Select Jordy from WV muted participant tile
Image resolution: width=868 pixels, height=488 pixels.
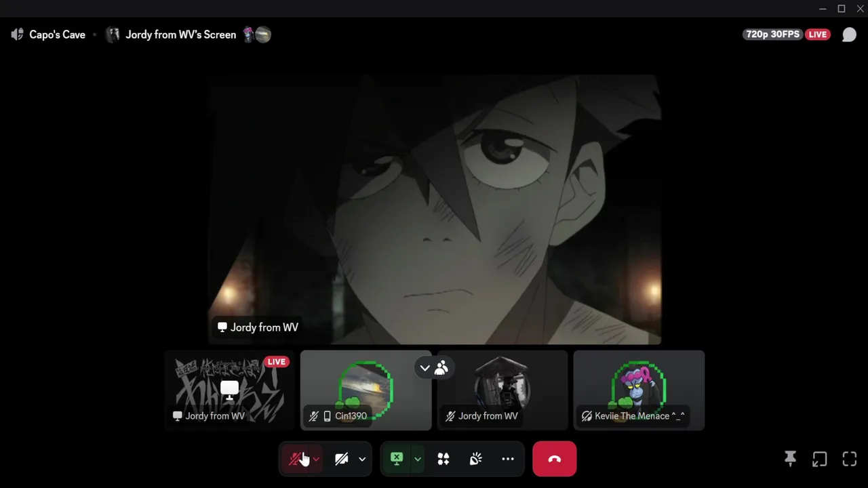point(502,390)
